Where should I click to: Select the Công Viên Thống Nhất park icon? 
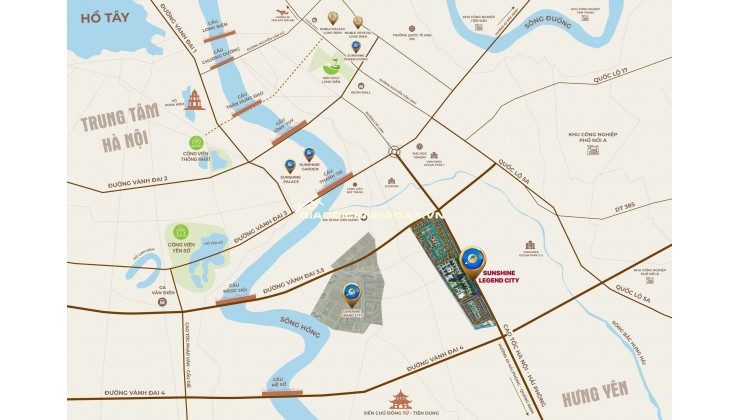pyautogui.click(x=195, y=142)
